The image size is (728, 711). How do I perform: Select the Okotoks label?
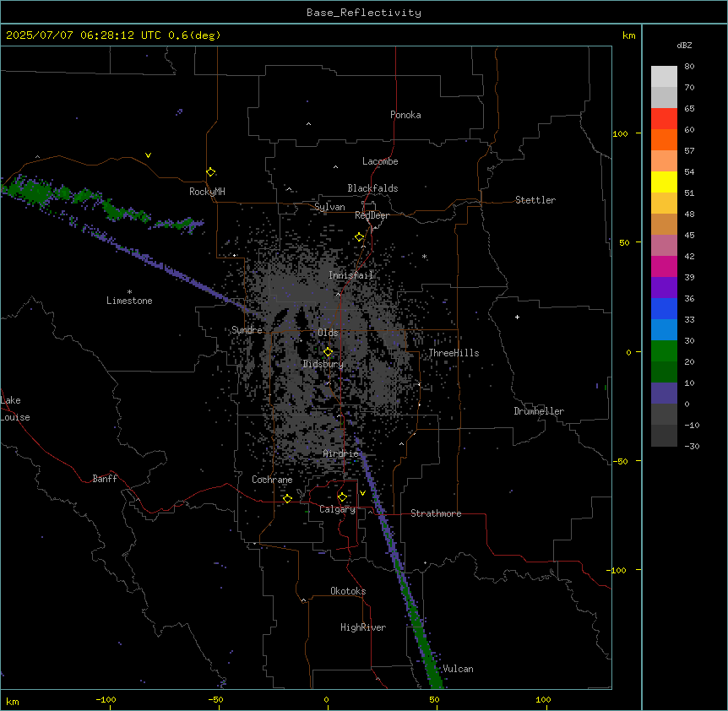[x=348, y=591]
